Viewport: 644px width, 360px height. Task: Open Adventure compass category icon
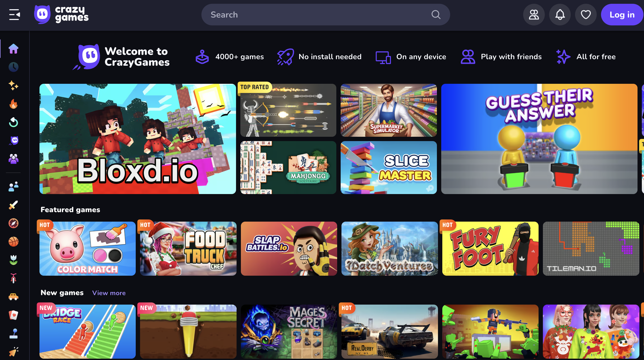(14, 223)
